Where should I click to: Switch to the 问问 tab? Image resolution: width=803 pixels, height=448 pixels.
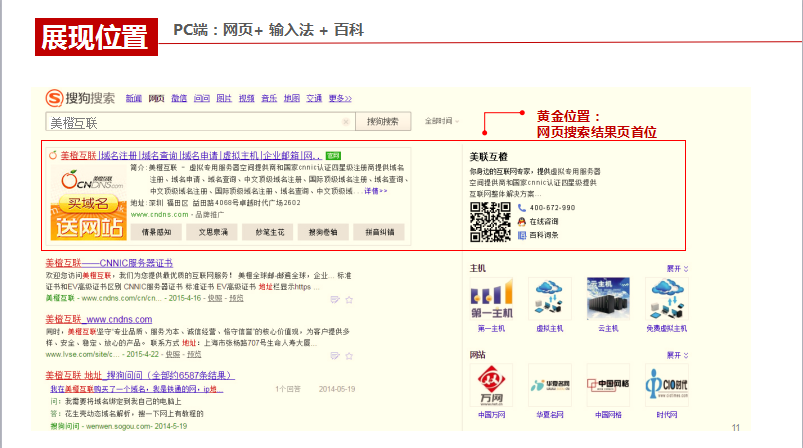202,98
